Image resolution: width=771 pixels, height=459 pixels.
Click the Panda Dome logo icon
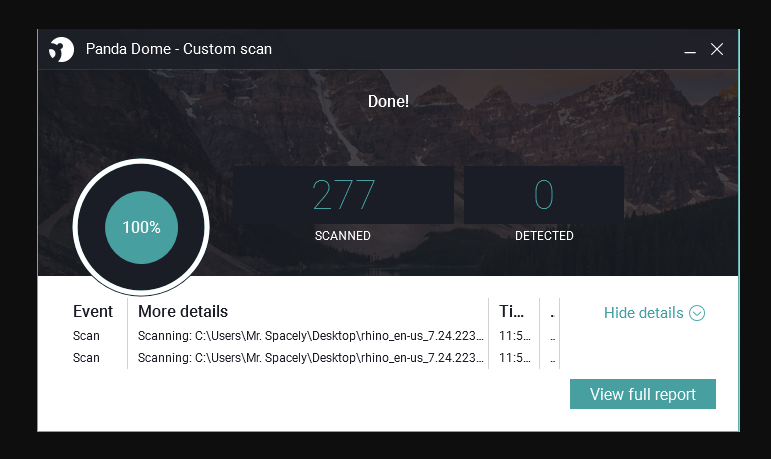click(61, 49)
